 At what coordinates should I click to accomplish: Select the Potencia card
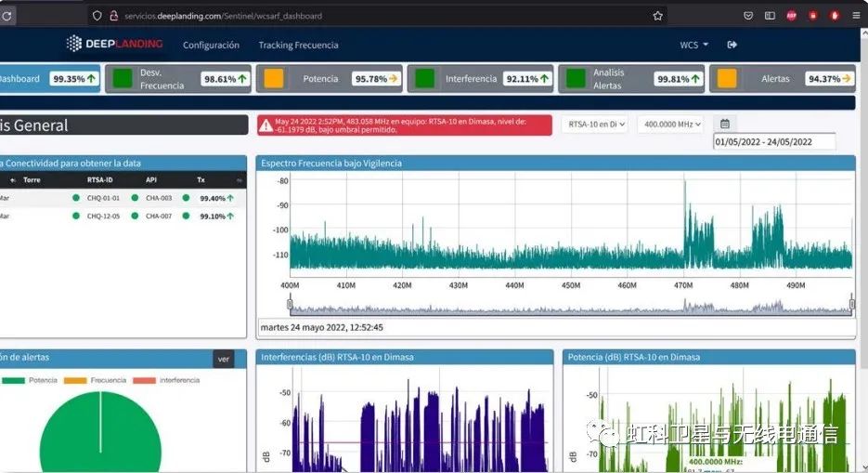(x=330, y=79)
